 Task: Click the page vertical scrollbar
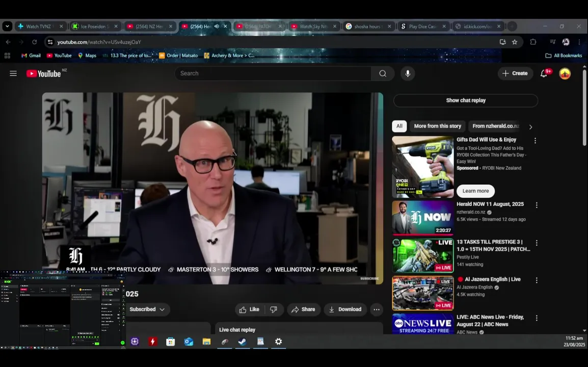click(x=584, y=108)
